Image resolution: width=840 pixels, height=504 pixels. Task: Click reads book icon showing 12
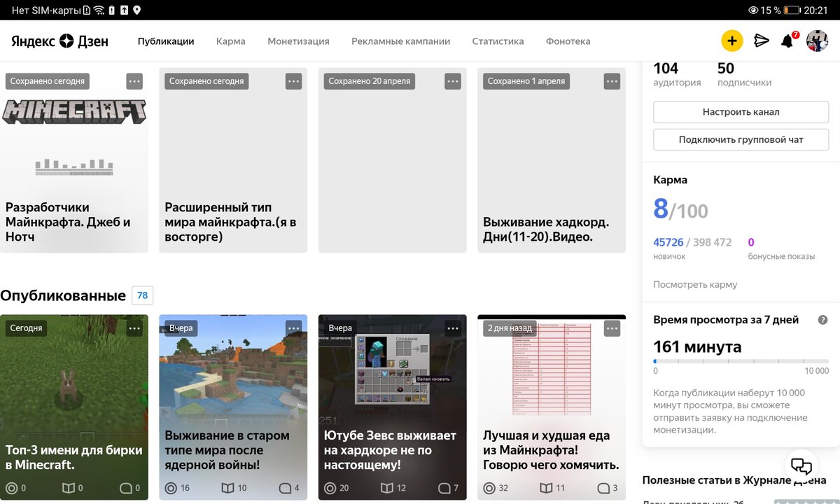[x=386, y=488]
